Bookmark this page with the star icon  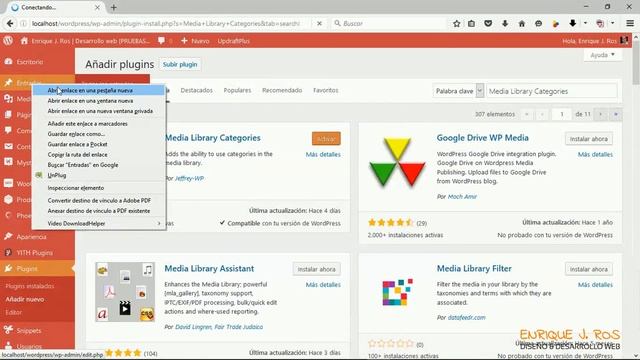click(x=456, y=24)
